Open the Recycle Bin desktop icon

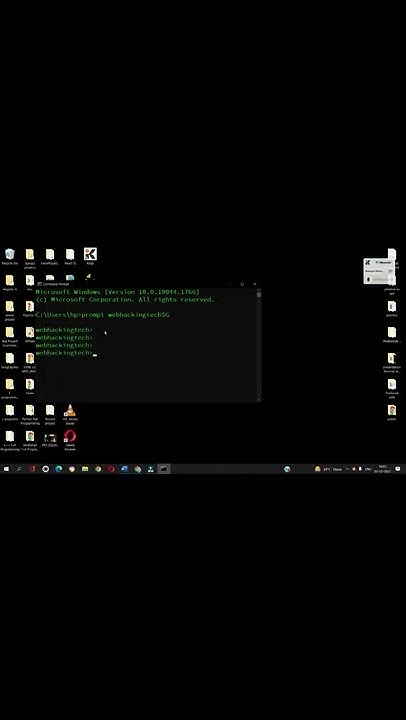(10, 256)
